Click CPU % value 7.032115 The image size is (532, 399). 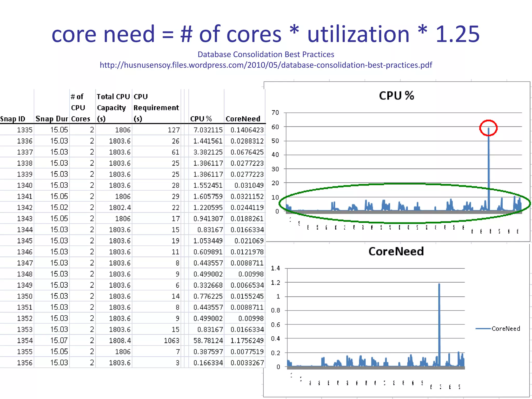point(208,130)
